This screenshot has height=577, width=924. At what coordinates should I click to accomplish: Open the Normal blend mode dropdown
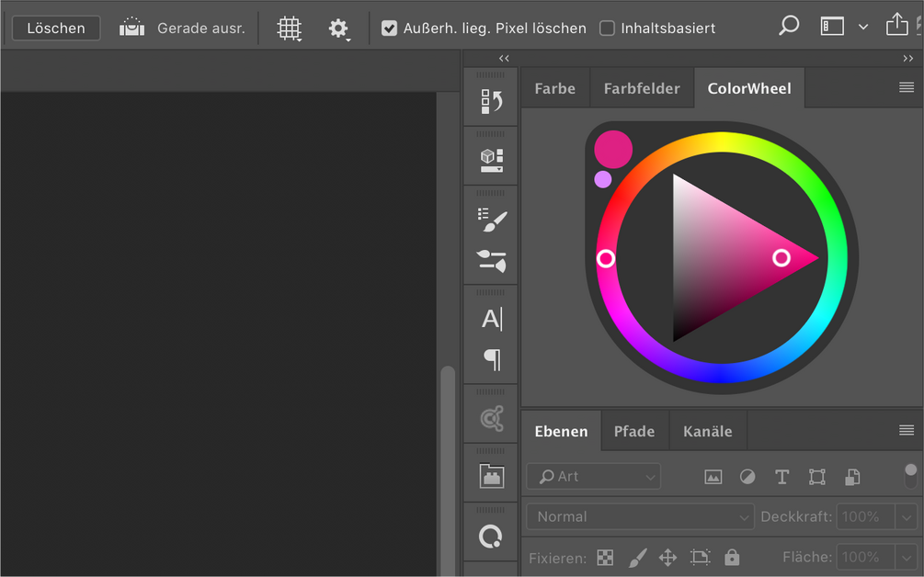[x=640, y=517]
